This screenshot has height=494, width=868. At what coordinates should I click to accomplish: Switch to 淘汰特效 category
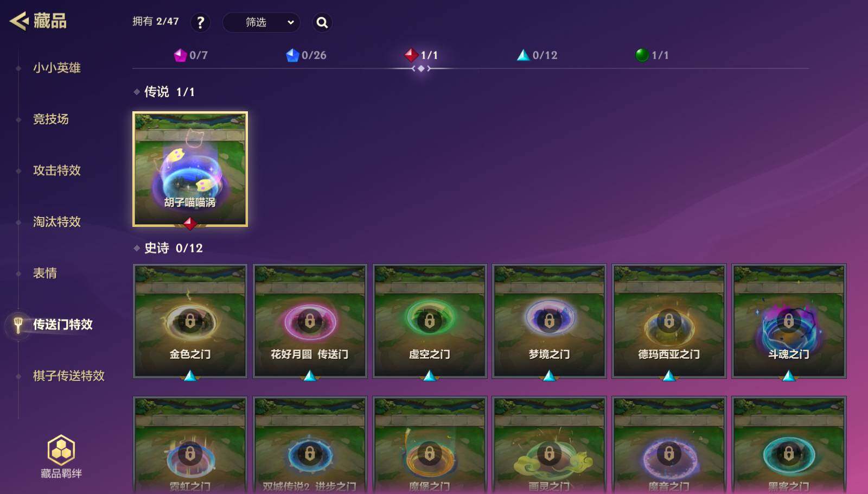[57, 221]
